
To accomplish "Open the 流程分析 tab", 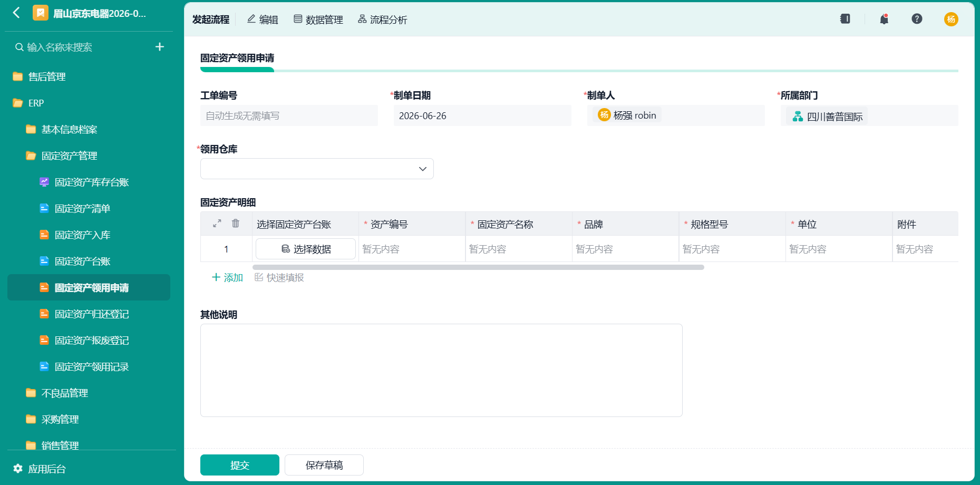I will 383,20.
